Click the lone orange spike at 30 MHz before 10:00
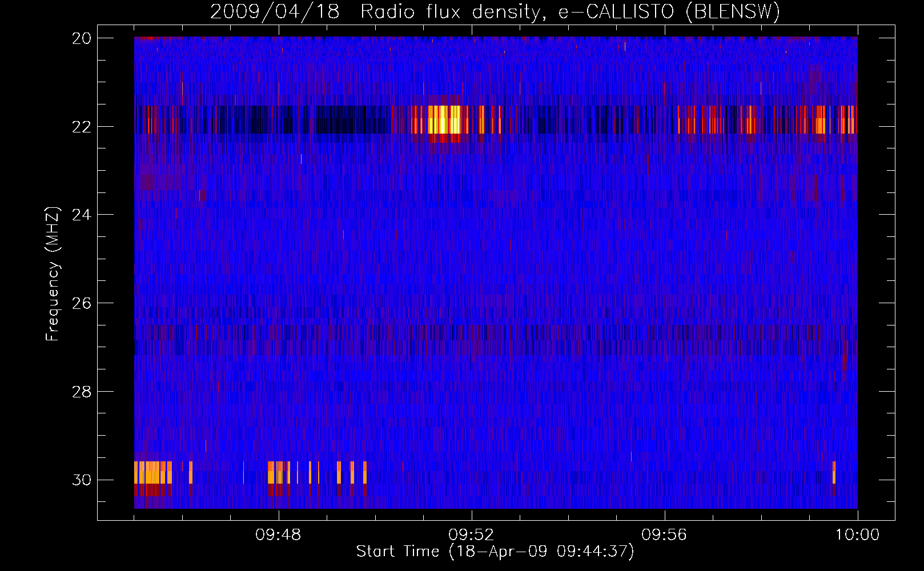Viewport: 924px width, 571px height. click(x=834, y=473)
